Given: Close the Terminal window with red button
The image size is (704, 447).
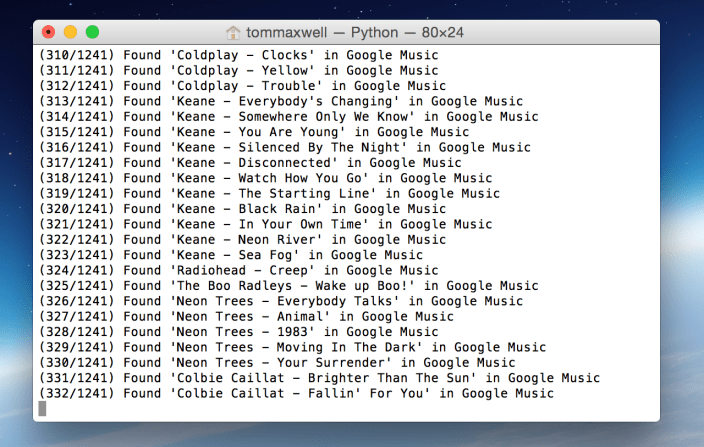Looking at the screenshot, I should pos(48,33).
